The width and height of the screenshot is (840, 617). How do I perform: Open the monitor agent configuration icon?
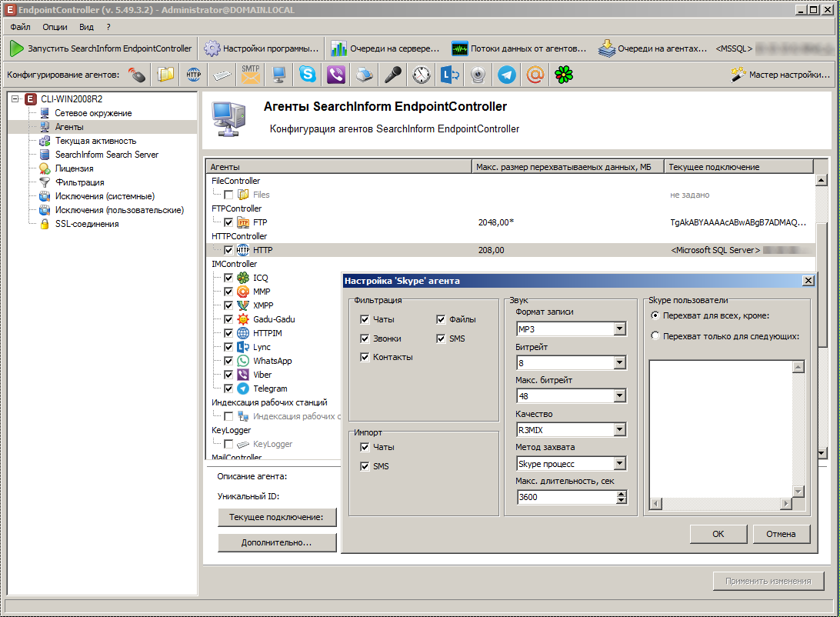point(278,75)
